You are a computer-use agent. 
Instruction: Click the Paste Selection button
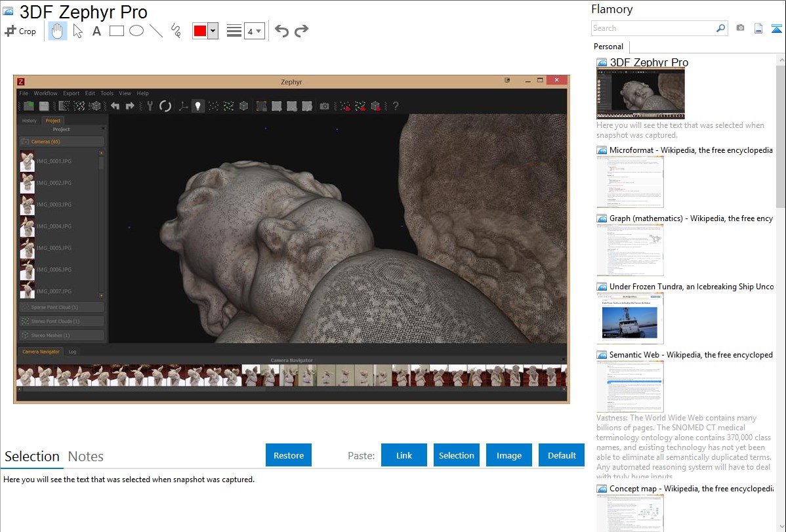(x=456, y=455)
